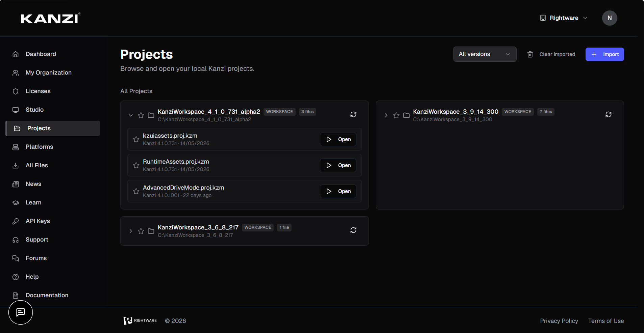644x333 pixels.
Task: Click WORKSPACE badge of KanziWorkspace_4_1_0_731_alpha2
Action: click(279, 112)
